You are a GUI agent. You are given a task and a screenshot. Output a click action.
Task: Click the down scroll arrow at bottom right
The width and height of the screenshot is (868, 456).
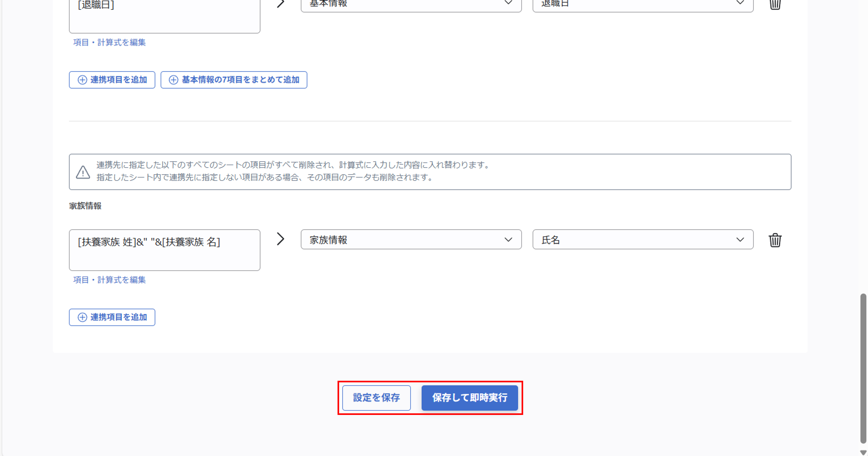click(x=863, y=452)
